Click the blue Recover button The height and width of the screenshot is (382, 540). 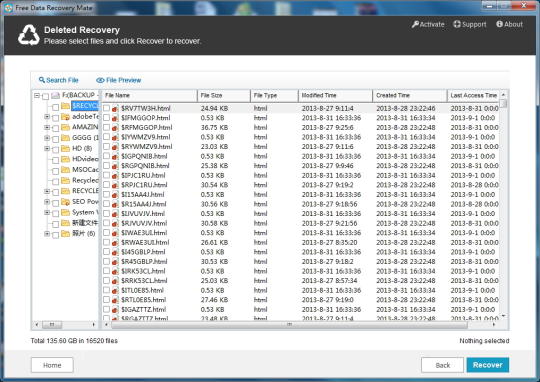488,365
